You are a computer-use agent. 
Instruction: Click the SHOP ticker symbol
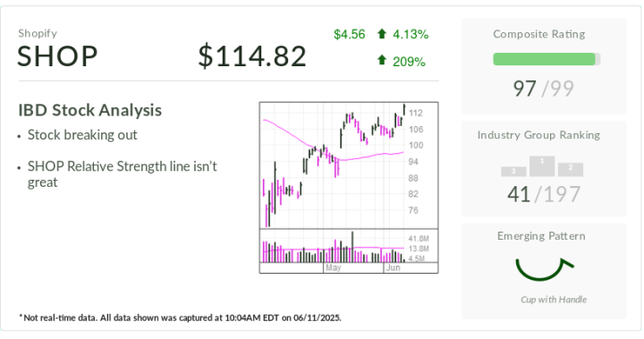57,55
